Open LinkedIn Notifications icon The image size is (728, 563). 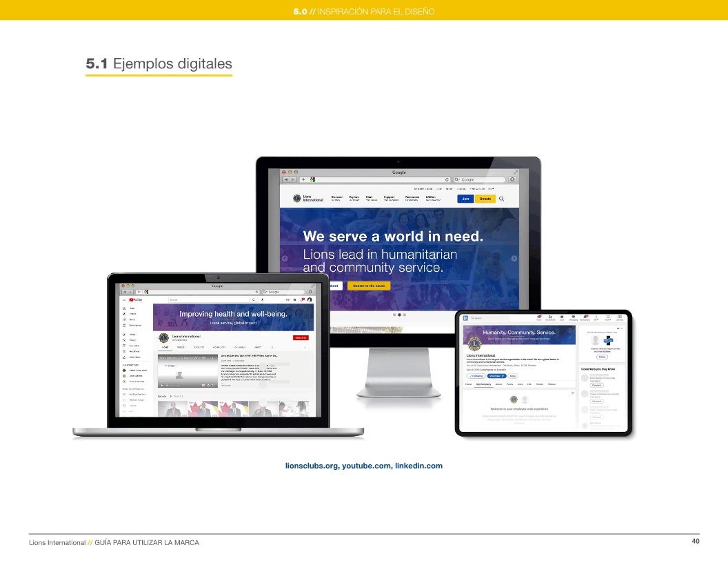pyautogui.click(x=585, y=318)
